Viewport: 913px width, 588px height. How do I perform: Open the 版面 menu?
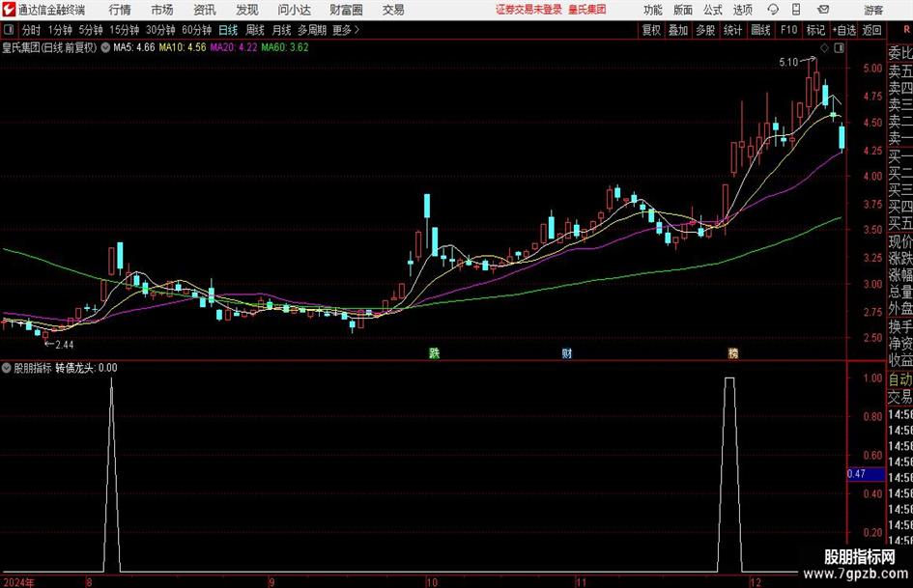pyautogui.click(x=683, y=10)
